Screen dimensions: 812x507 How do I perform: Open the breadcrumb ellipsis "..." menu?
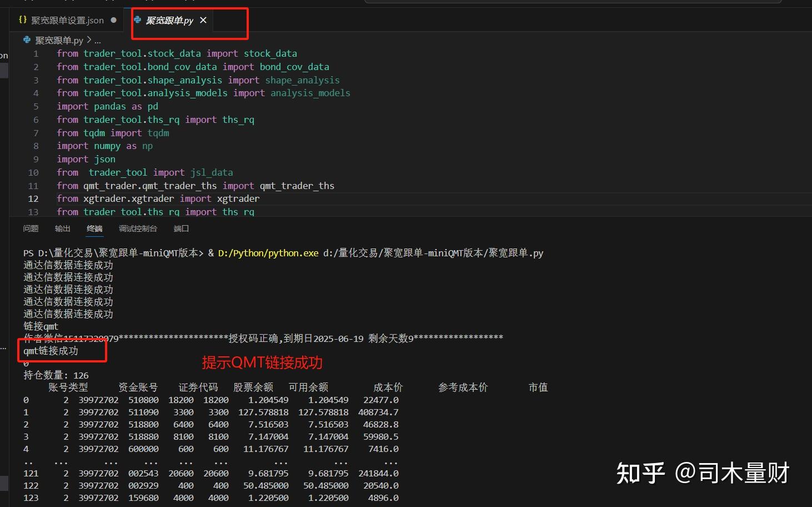coord(97,40)
